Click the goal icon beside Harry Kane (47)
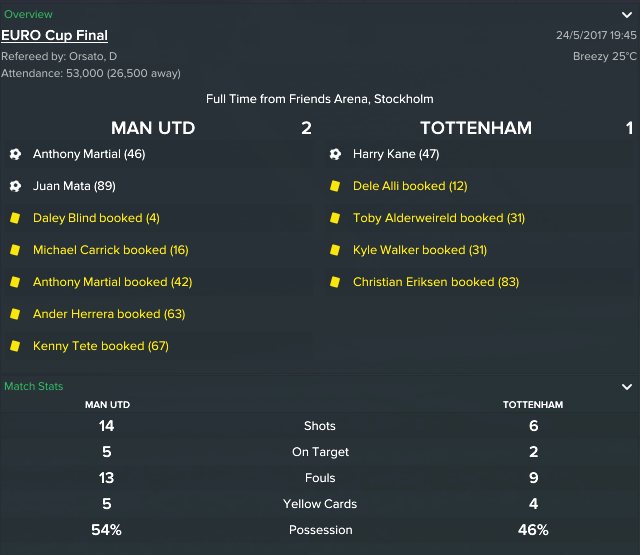Screen dimensions: 640x555 click(x=335, y=154)
